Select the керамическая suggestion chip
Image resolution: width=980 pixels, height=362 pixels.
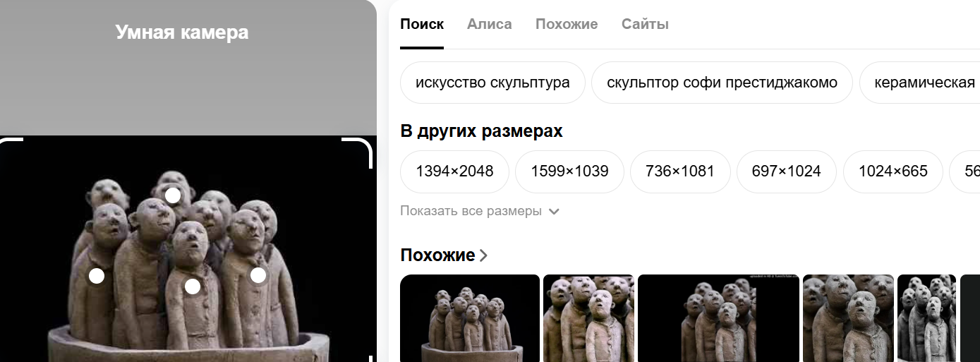920,83
